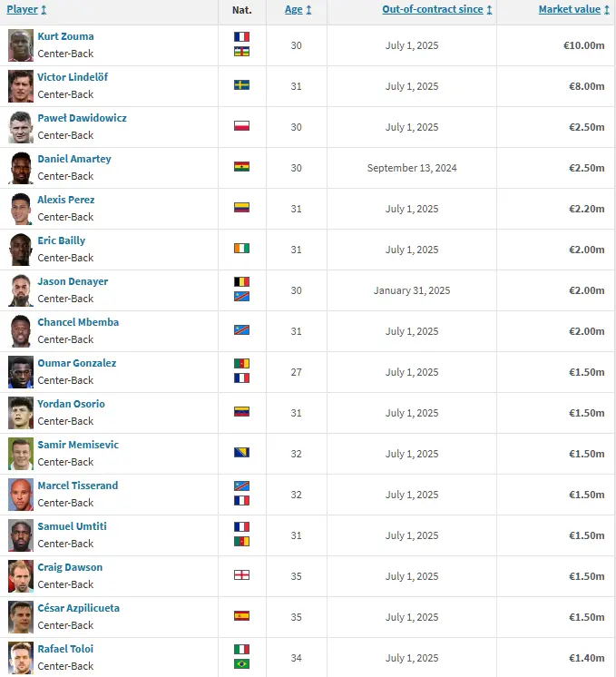Open Jason Denayer's player profile link
Viewport: 616px width, 677px height.
coord(73,281)
